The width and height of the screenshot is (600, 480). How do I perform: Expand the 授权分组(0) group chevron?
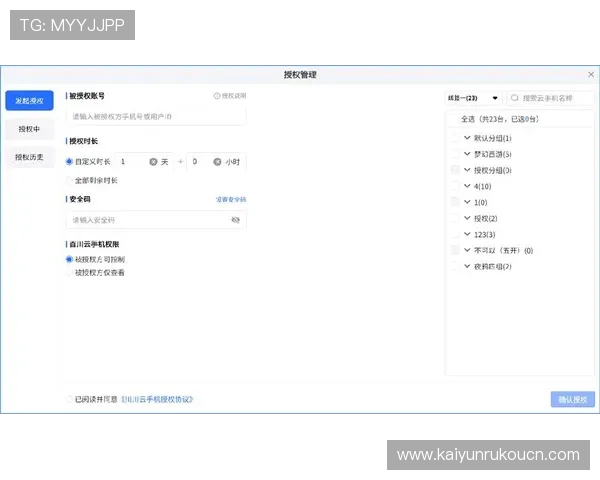coord(467,170)
